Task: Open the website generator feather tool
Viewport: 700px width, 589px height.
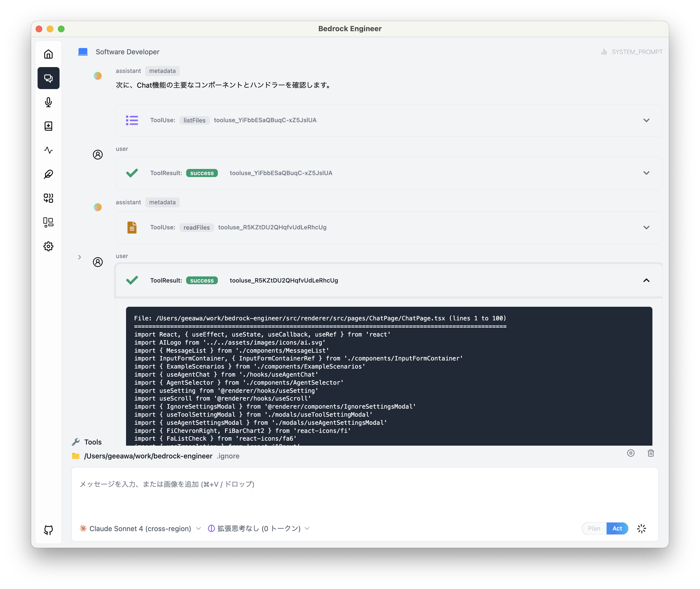Action: click(x=48, y=174)
